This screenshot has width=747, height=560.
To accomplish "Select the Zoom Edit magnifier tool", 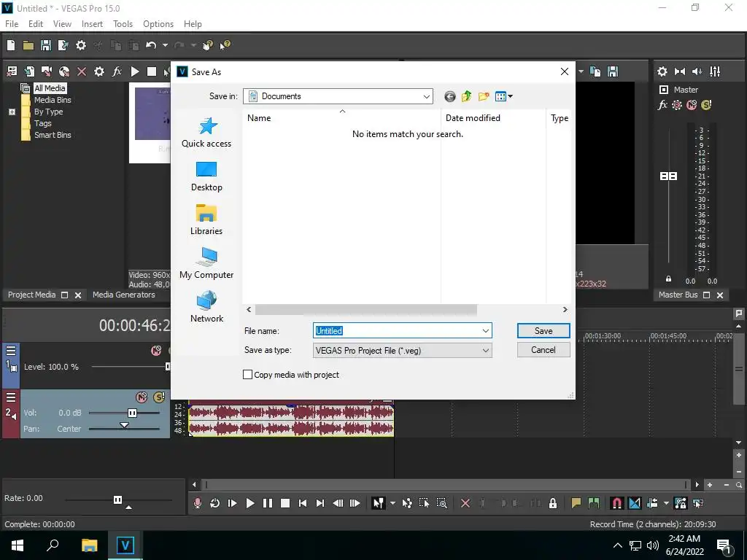I will pos(441,503).
